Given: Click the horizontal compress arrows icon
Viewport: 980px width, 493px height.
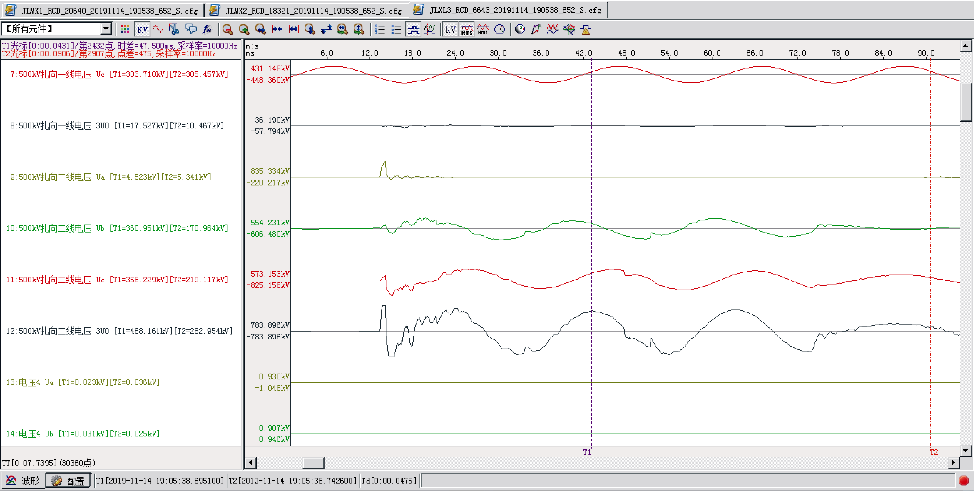Looking at the screenshot, I should pyautogui.click(x=277, y=29).
